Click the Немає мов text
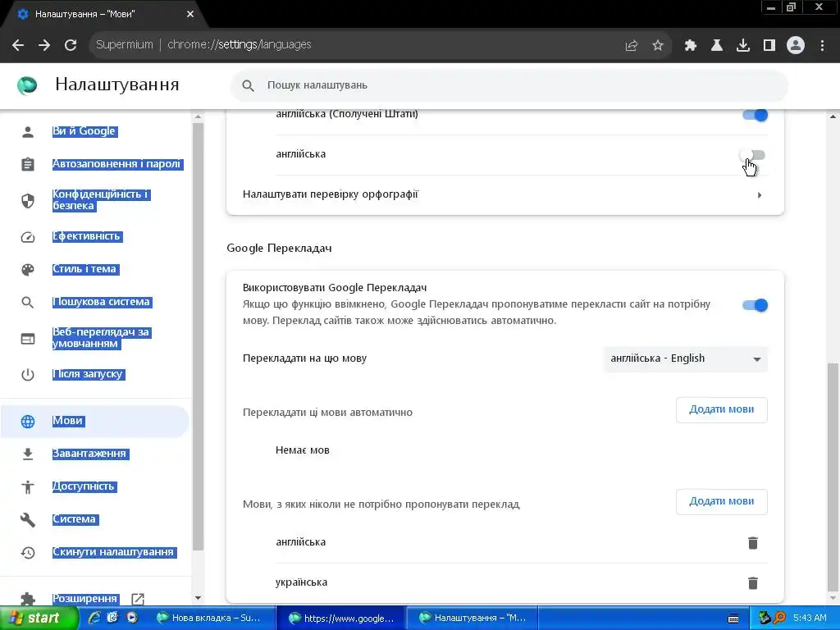Image resolution: width=840 pixels, height=630 pixels. [302, 450]
